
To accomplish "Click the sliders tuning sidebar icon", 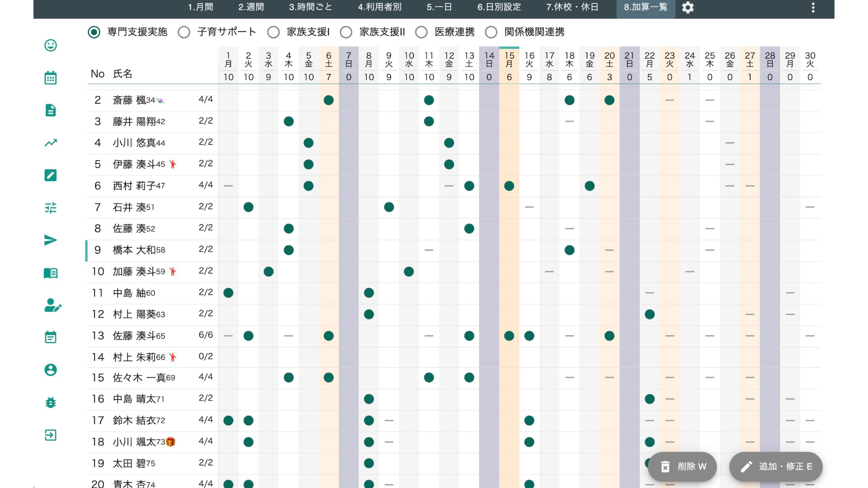I will point(50,208).
